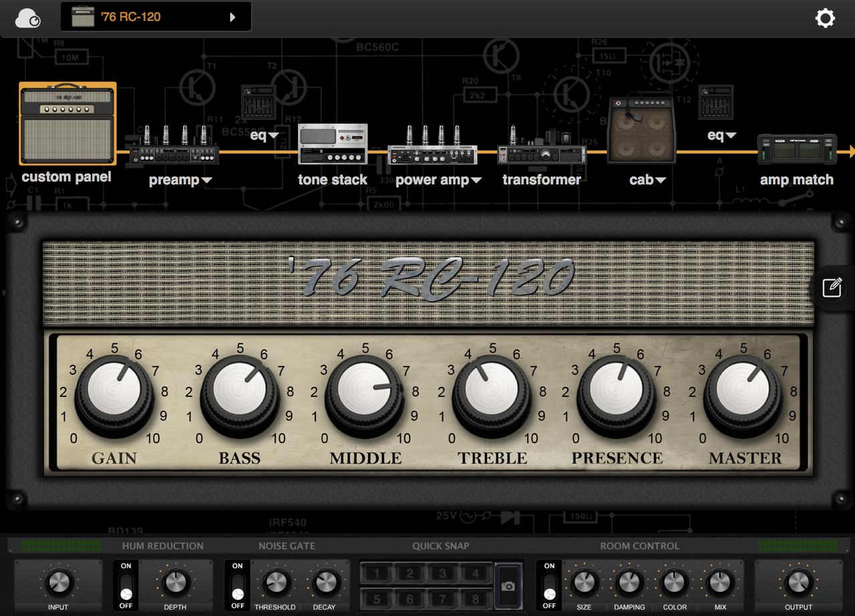Screen dimensions: 855x616
Task: Toggle the Noise Gate on/off switch
Action: pos(237,586)
